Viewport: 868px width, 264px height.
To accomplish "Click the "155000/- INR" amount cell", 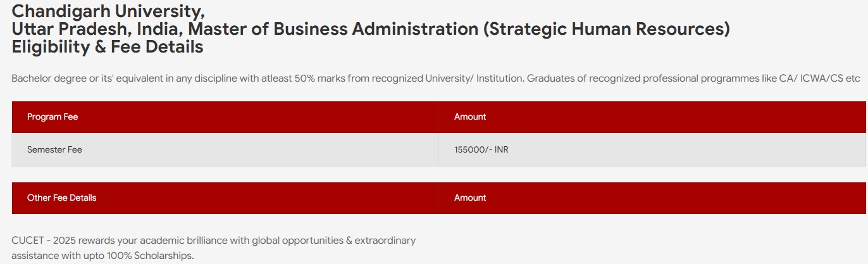I will tap(481, 150).
